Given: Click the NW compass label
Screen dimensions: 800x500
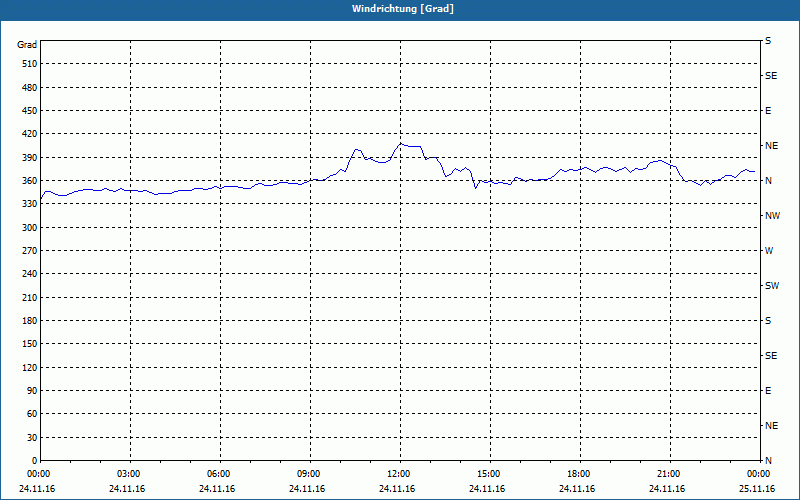Looking at the screenshot, I should point(772,216).
